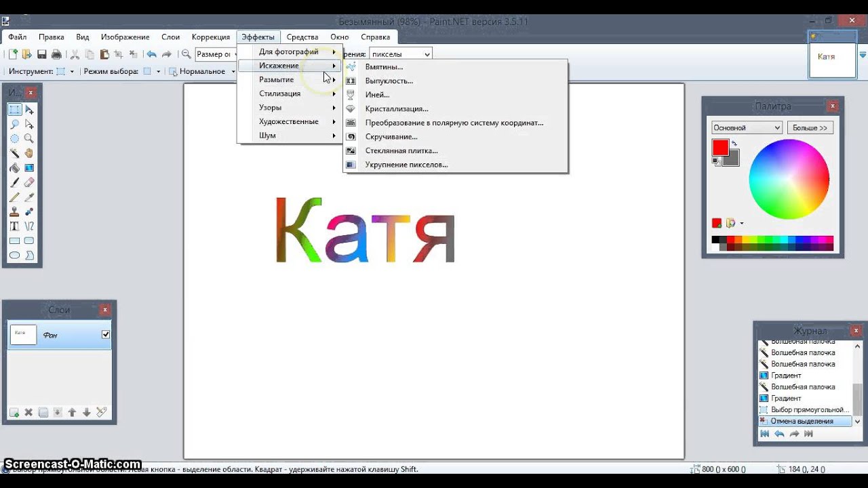Screen dimensions: 868x488
Task: Select the Paintbrush tool
Action: click(14, 182)
